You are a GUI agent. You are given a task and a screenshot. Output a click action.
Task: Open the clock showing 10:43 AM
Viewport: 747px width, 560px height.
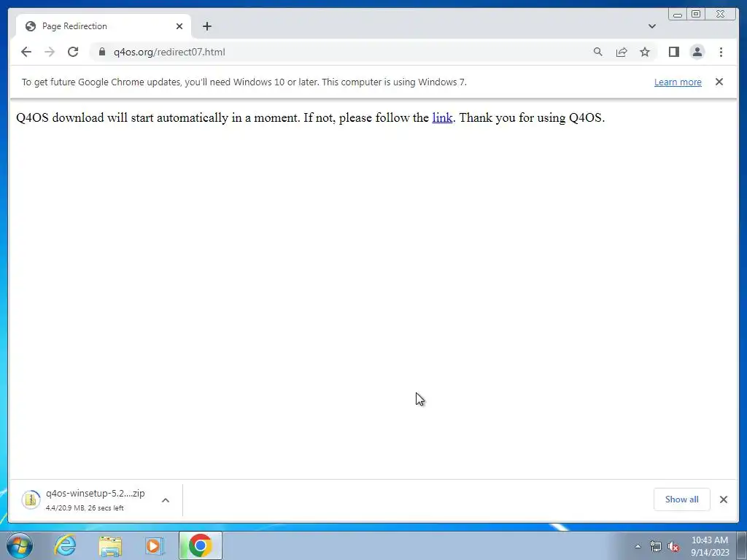point(710,546)
